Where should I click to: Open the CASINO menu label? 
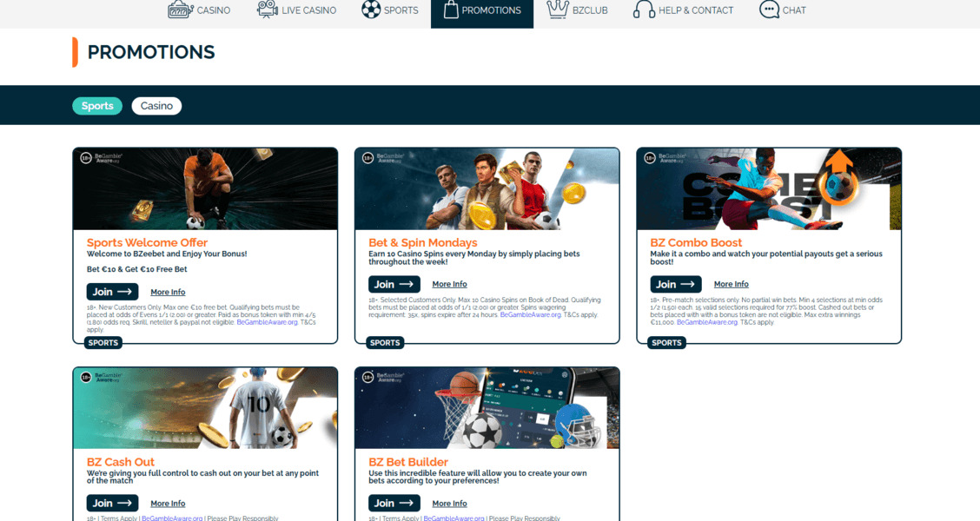(214, 10)
